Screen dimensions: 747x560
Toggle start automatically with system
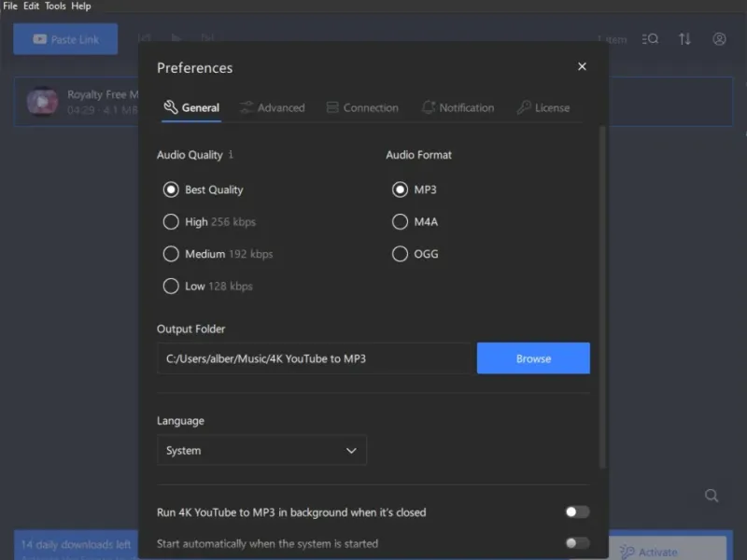pyautogui.click(x=577, y=543)
